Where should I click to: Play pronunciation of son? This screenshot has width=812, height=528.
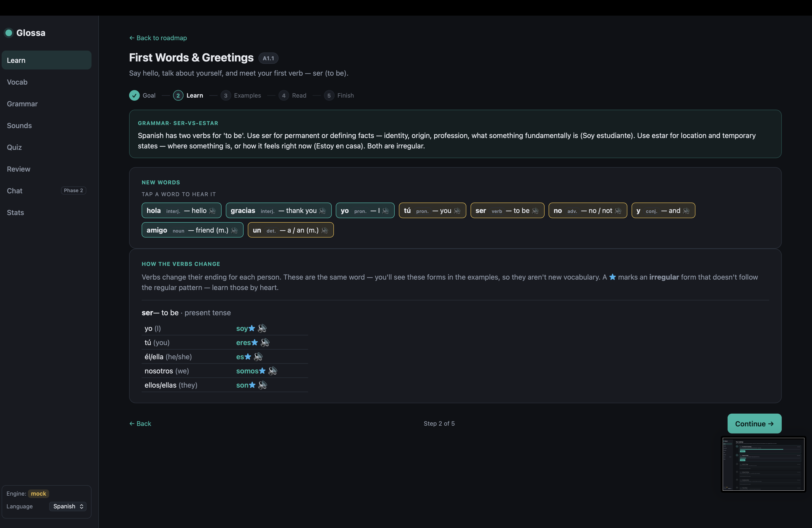262,385
